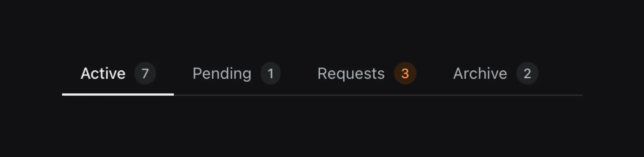Click the Archive count badge showing 2

click(527, 73)
